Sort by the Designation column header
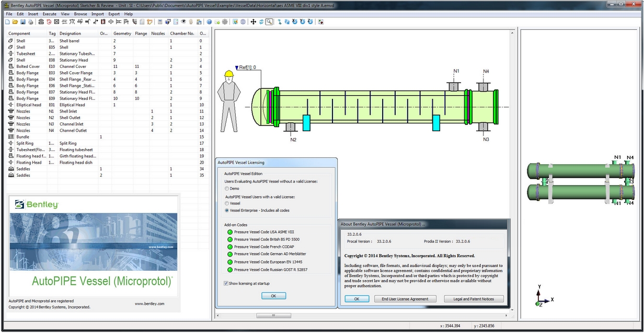 tap(78, 33)
